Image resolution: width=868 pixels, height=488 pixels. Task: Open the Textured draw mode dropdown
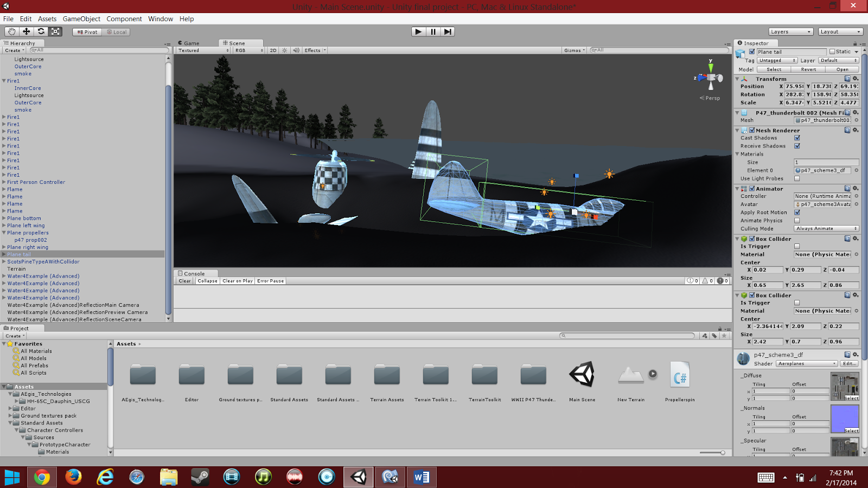coord(203,50)
